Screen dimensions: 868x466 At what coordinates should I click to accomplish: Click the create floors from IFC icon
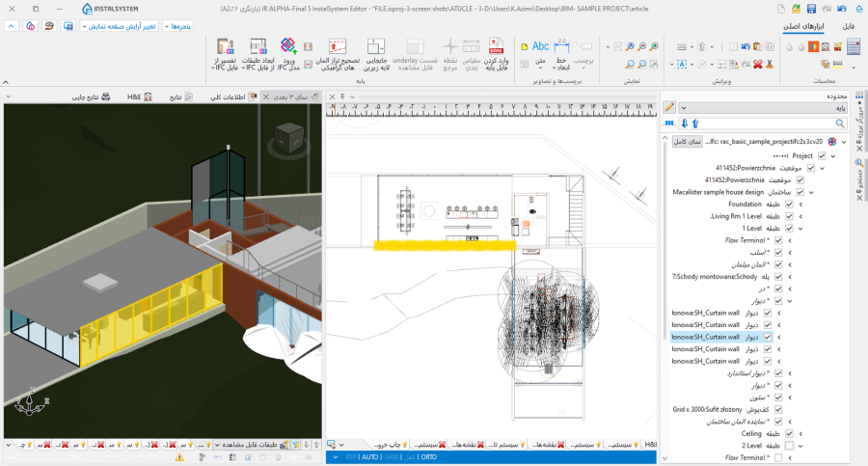258,48
